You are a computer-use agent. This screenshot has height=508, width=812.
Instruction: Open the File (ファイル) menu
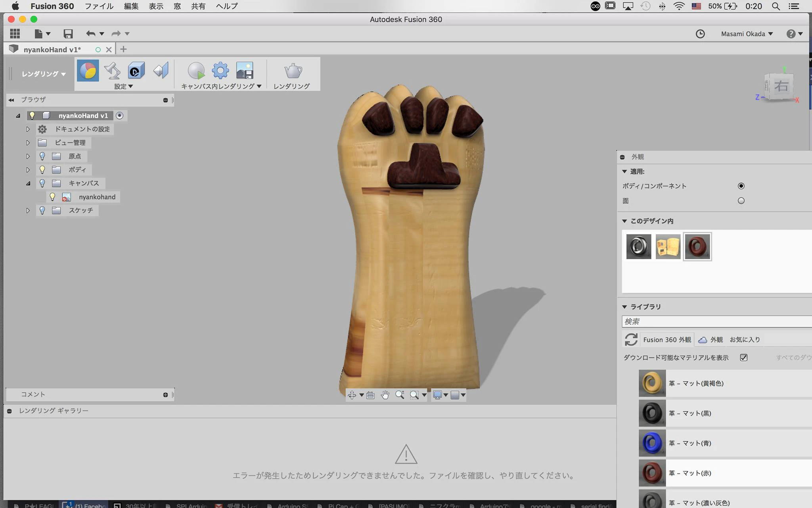click(x=99, y=6)
